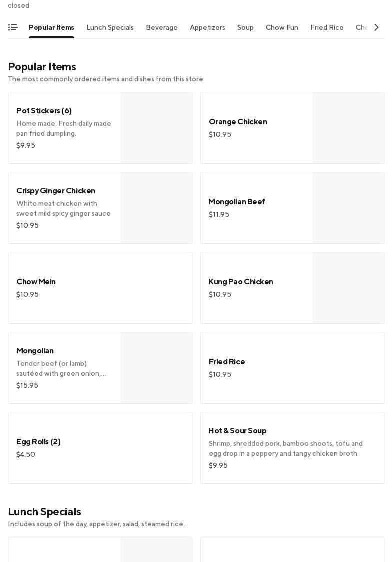Select the Beverage tab
392x562 pixels.
tap(162, 28)
